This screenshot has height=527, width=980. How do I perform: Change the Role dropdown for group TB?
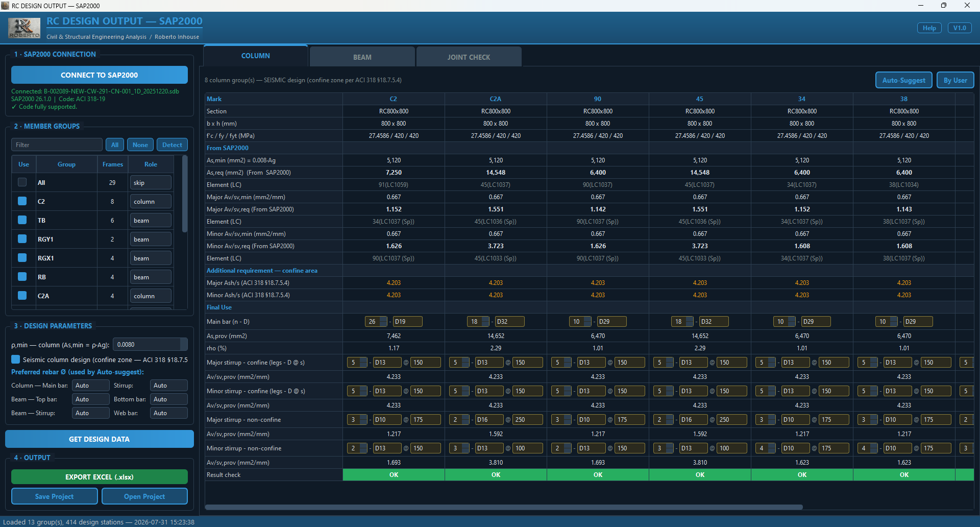151,221
